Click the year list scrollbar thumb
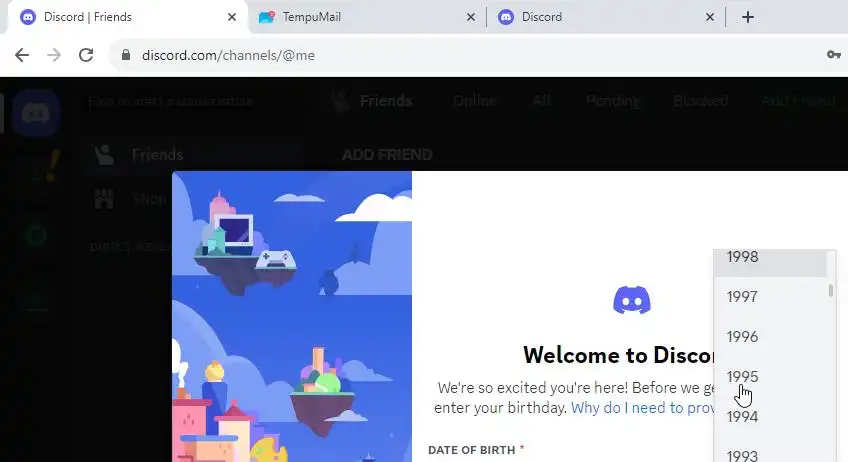The width and height of the screenshot is (848, 462). click(x=831, y=291)
